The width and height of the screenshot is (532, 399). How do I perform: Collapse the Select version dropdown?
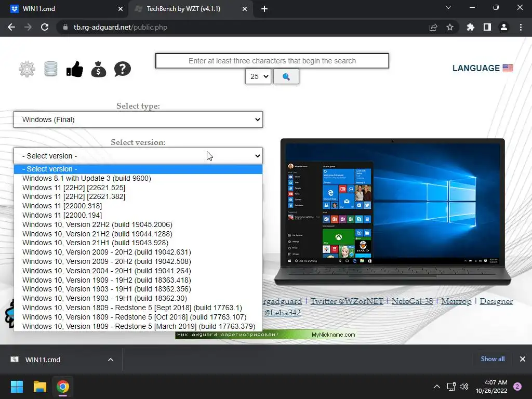click(138, 156)
